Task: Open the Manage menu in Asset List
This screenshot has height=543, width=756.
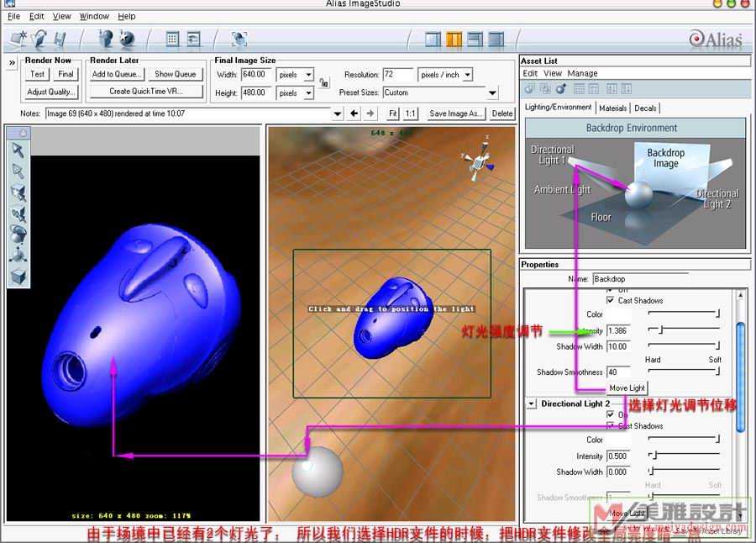Action: pos(582,73)
